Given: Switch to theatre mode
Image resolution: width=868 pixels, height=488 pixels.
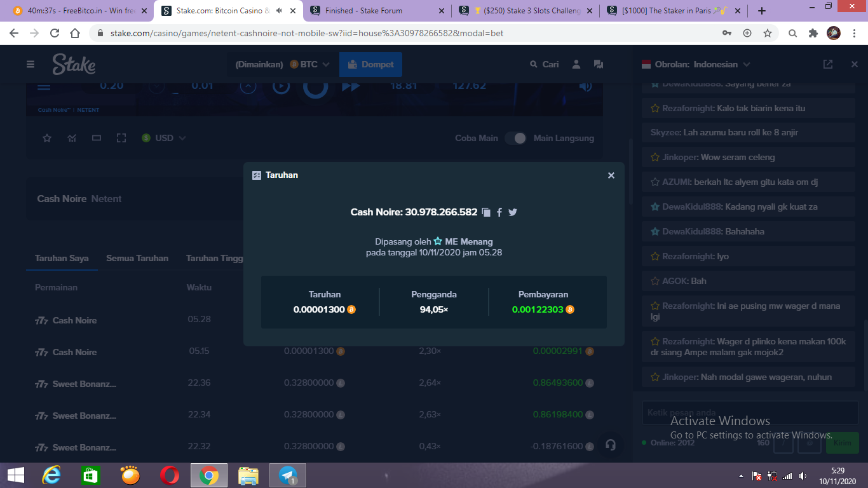Looking at the screenshot, I should (97, 138).
